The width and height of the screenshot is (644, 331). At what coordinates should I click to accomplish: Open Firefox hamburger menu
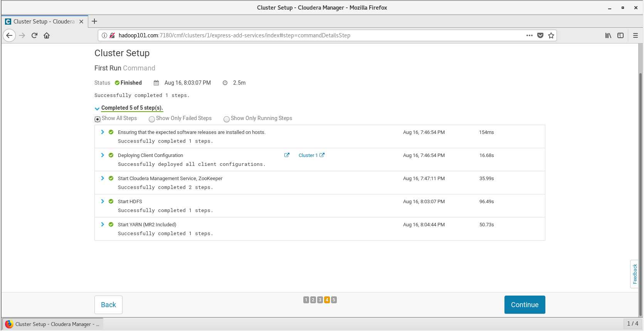(636, 35)
